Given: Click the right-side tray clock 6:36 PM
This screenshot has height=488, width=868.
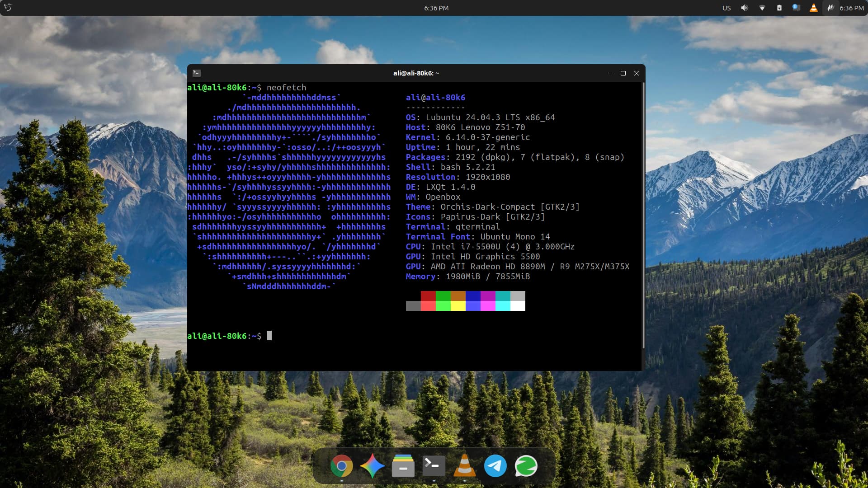Looking at the screenshot, I should [x=852, y=8].
